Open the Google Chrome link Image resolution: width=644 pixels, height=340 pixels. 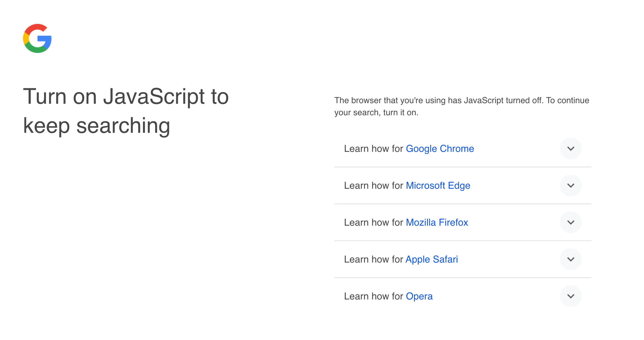pos(440,149)
